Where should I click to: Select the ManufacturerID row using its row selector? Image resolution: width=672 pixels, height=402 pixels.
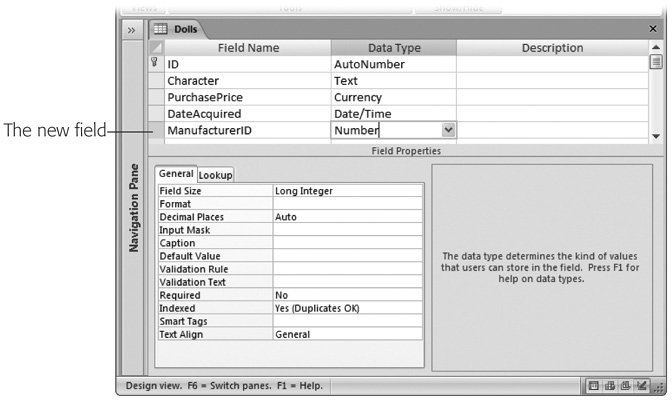tap(156, 130)
